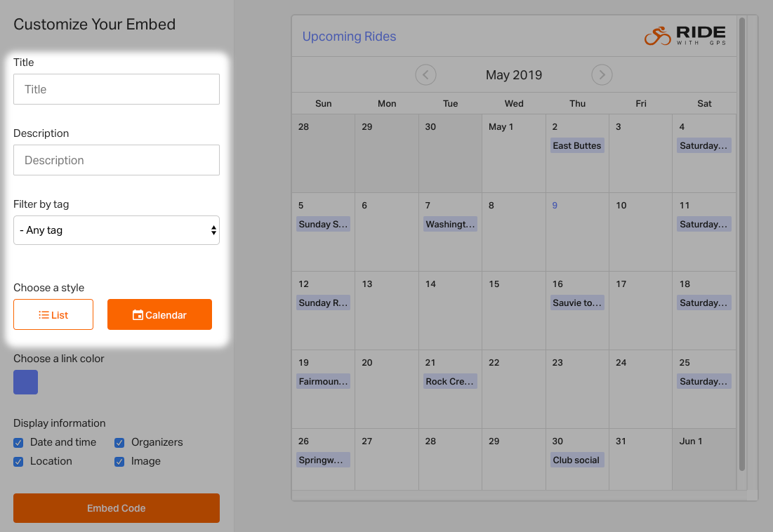Open the link color swatch picker
This screenshot has height=532, width=773.
(x=26, y=382)
